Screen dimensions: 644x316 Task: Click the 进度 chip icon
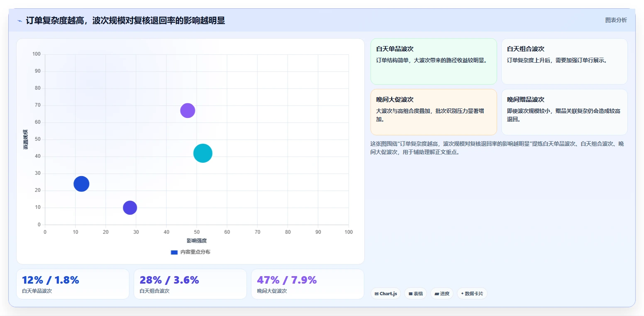(x=437, y=294)
